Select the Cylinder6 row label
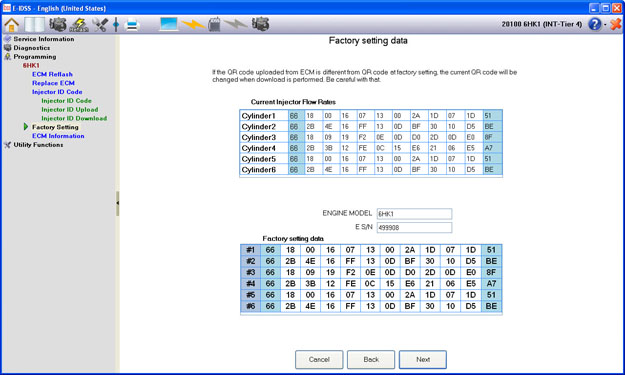Image resolution: width=625 pixels, height=375 pixels. coord(264,169)
